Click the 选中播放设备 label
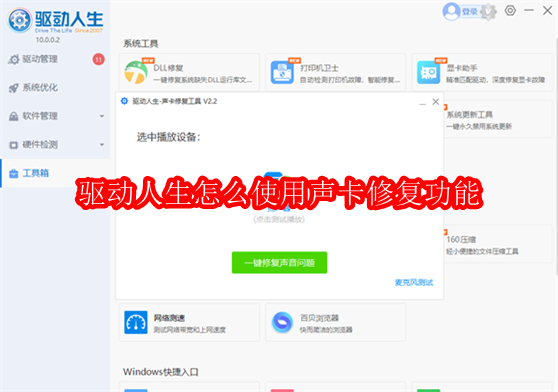Image resolution: width=558 pixels, height=392 pixels. 169,137
